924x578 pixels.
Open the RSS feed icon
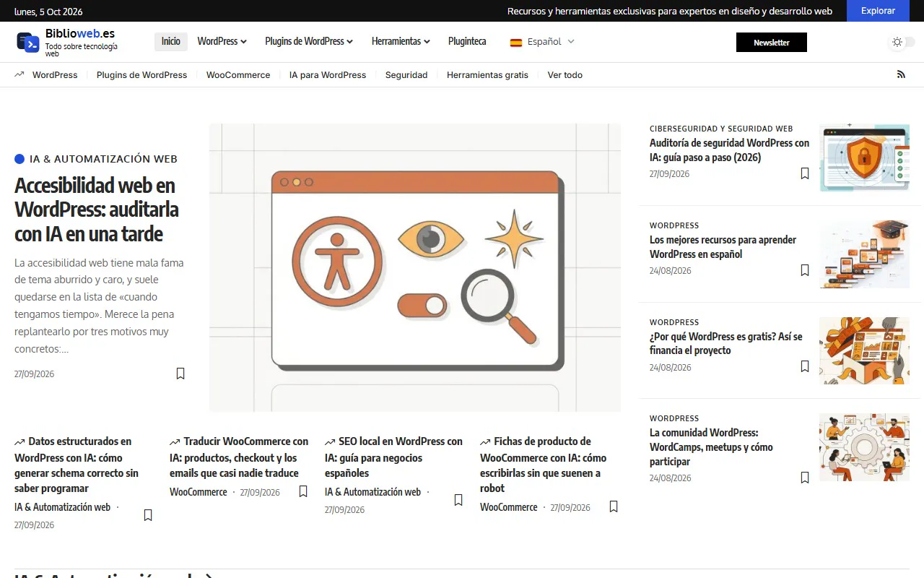[x=901, y=74]
